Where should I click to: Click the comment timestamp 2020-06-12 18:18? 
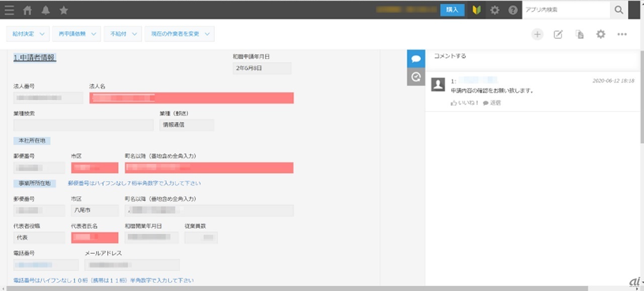click(x=613, y=80)
